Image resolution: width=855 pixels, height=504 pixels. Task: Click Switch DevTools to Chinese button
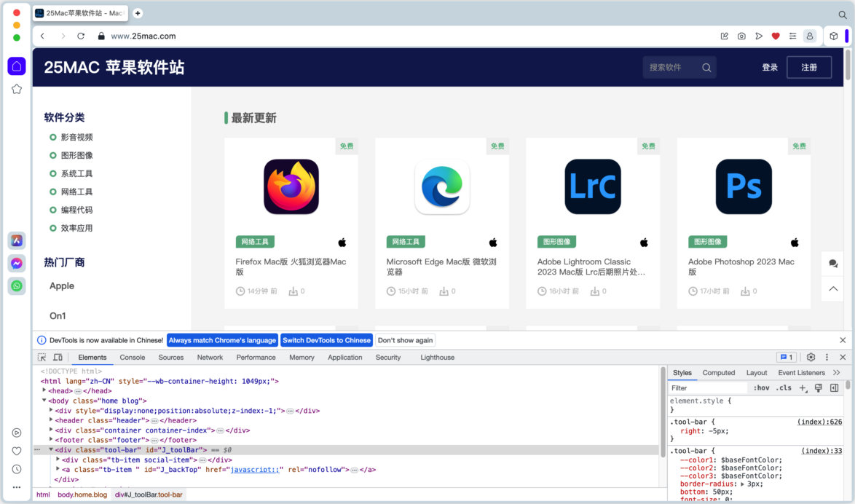[x=326, y=340]
